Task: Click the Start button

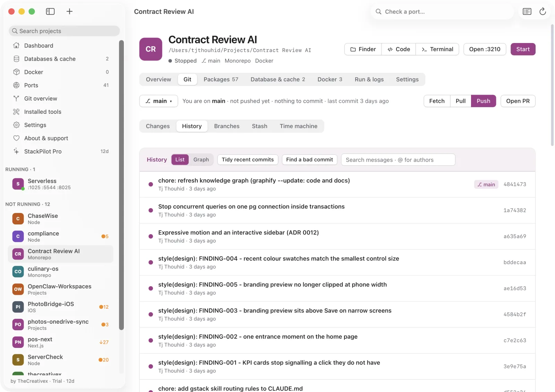Action: (523, 49)
